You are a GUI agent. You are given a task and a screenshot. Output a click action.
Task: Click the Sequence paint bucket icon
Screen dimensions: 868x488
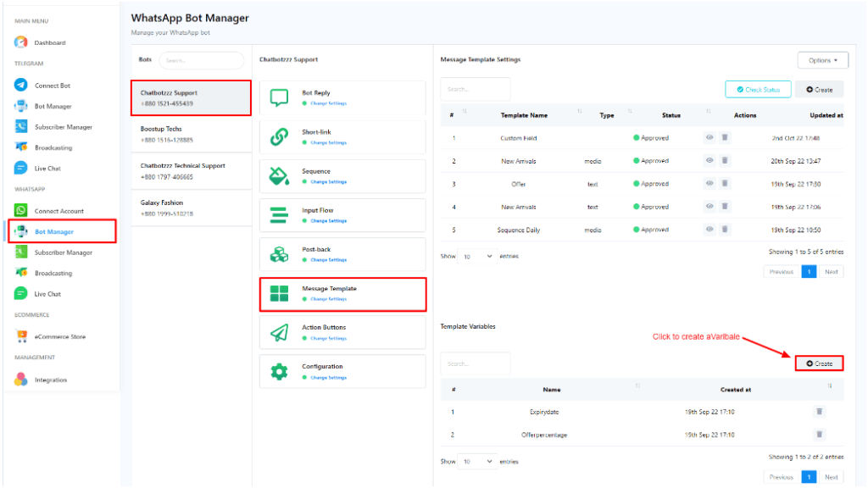(279, 176)
